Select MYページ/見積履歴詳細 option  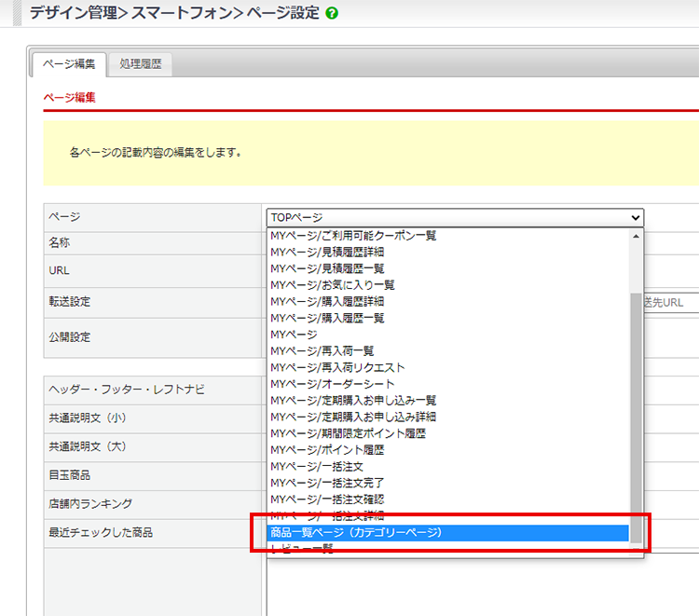[x=327, y=252]
